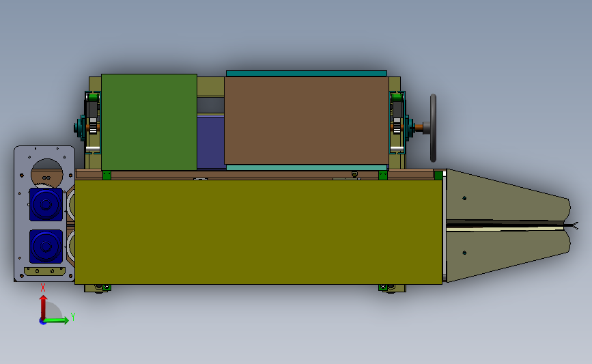Select the green bracket at the rail's far right
Screen dimensions: 592x364
click(438, 176)
